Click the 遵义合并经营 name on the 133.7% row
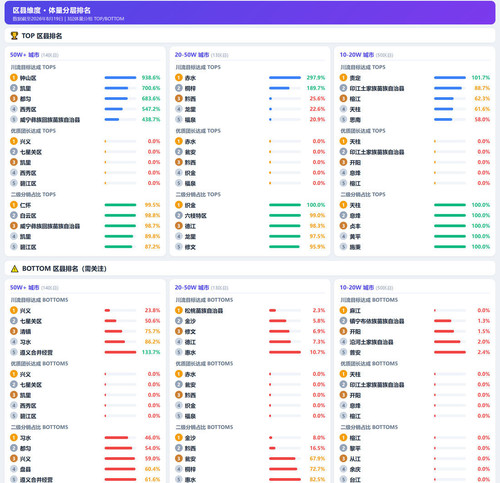The image size is (500, 483). [x=36, y=352]
